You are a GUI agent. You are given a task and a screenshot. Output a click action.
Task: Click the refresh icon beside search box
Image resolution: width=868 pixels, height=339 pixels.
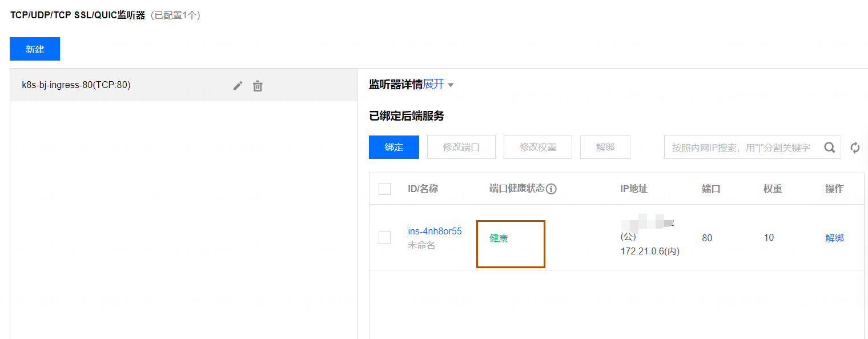[x=855, y=147]
